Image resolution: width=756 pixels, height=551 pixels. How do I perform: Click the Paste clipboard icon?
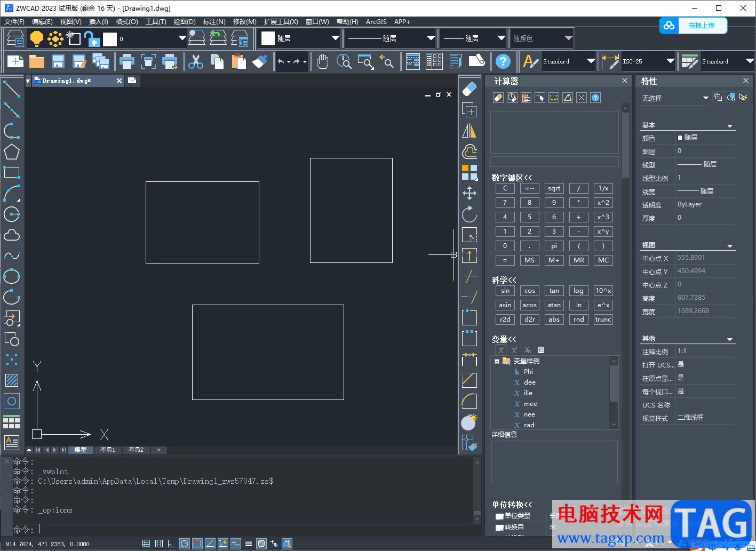[x=238, y=61]
